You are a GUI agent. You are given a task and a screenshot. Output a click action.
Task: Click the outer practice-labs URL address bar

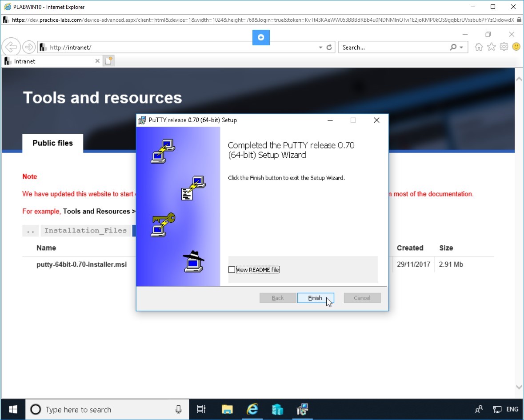[263, 20]
